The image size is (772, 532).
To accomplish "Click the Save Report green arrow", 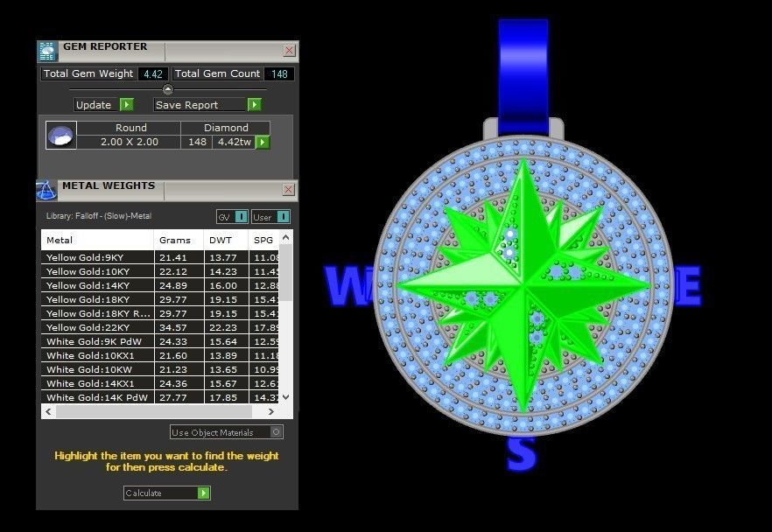I will (x=254, y=104).
